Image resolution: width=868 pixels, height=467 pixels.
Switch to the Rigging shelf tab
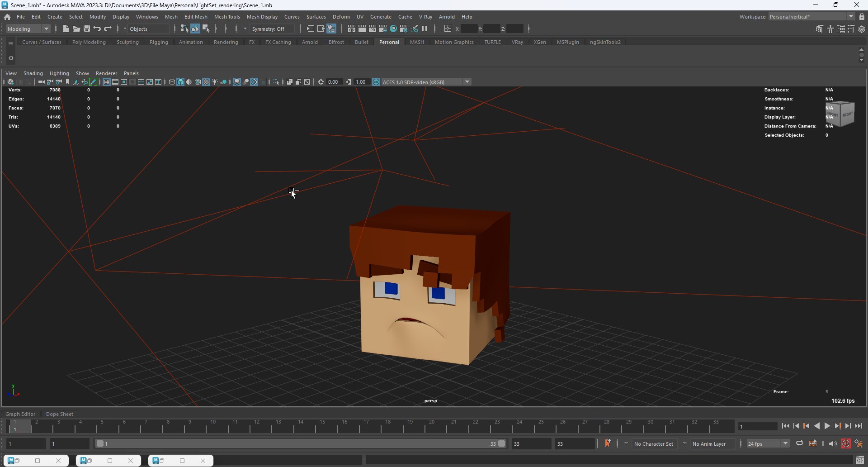click(x=159, y=42)
